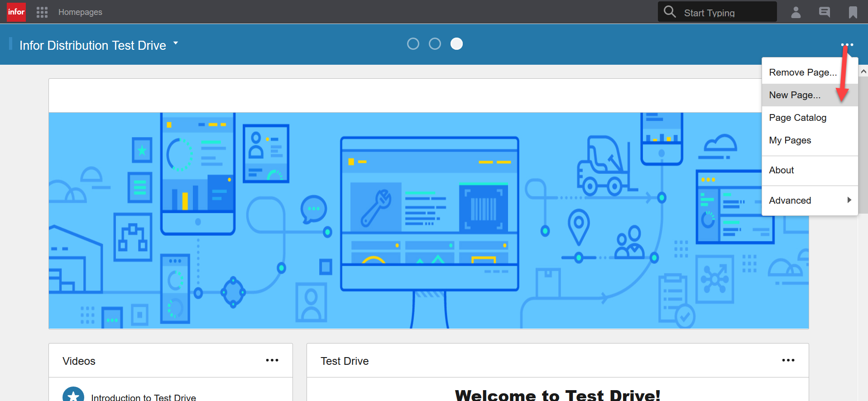Open the Introduction to Test Drive video link
The image size is (868, 401).
(x=144, y=397)
